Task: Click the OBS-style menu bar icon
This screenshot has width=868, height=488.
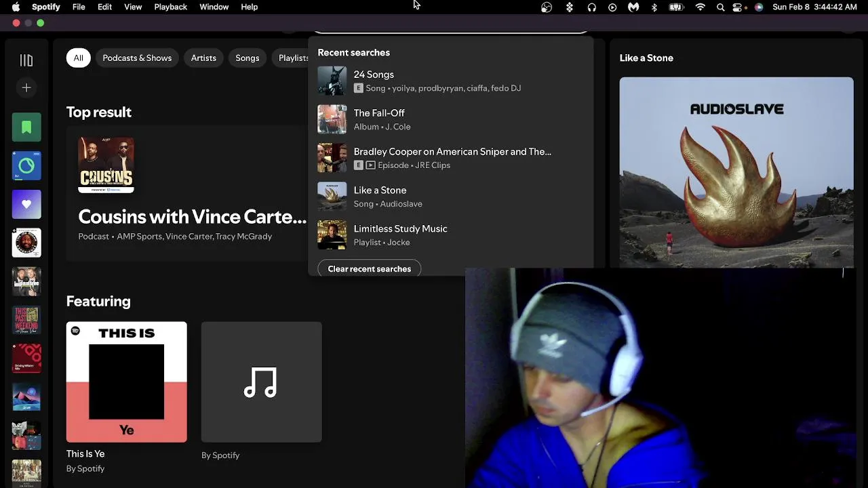Action: [x=547, y=7]
